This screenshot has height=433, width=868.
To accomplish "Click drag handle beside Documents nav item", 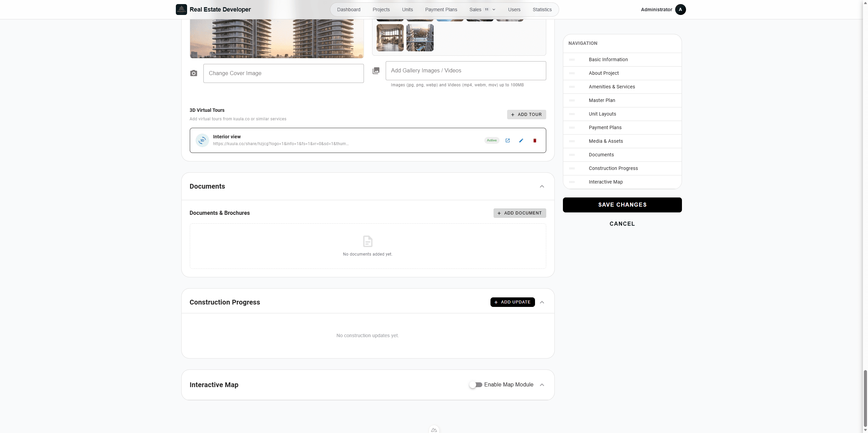I will (572, 155).
